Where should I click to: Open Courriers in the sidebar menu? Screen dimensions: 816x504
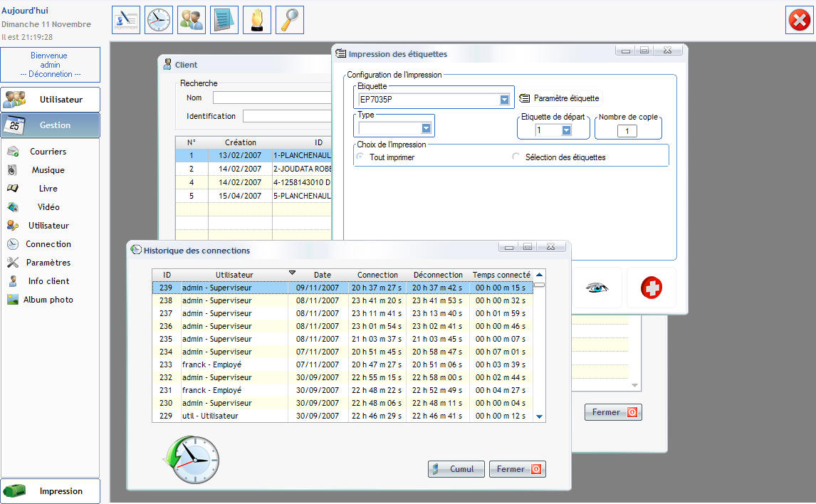point(48,152)
